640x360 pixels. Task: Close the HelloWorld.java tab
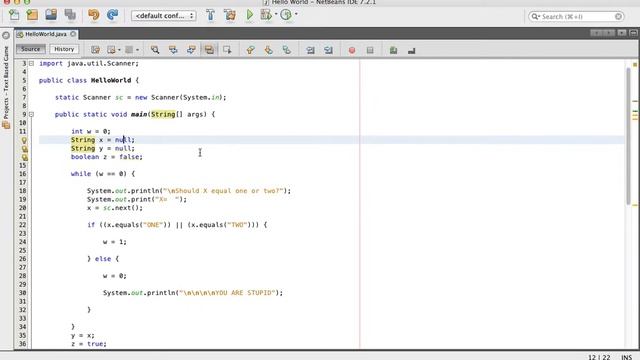tap(73, 34)
